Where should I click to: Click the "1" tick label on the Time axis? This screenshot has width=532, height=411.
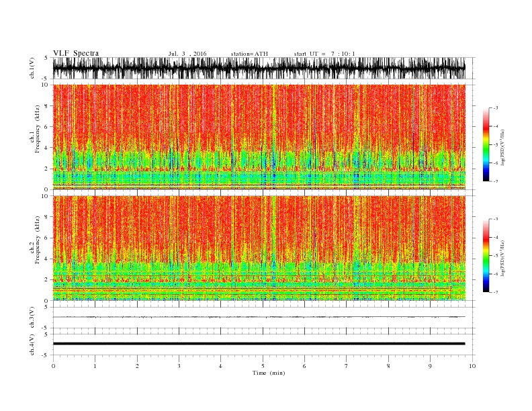coord(95,366)
